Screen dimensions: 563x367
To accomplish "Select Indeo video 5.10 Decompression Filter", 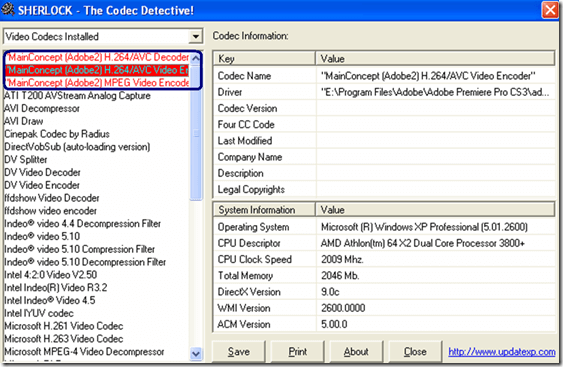I will click(x=85, y=262).
